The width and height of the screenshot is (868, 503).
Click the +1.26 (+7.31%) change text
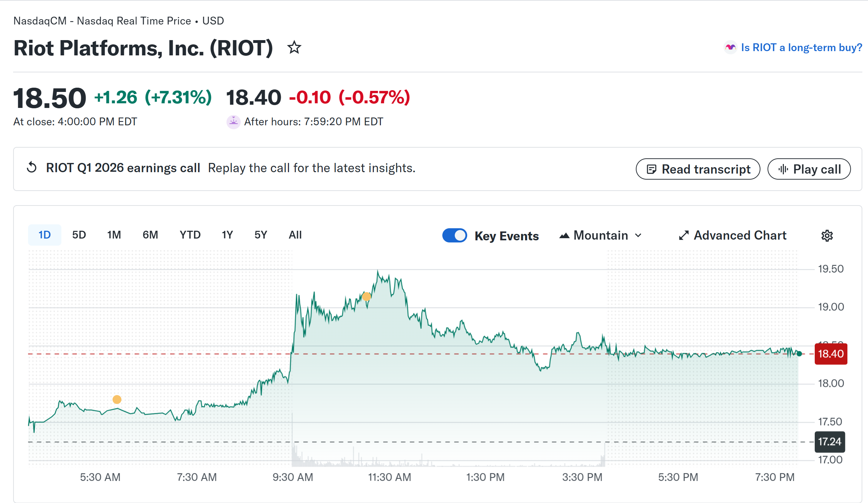(x=153, y=97)
